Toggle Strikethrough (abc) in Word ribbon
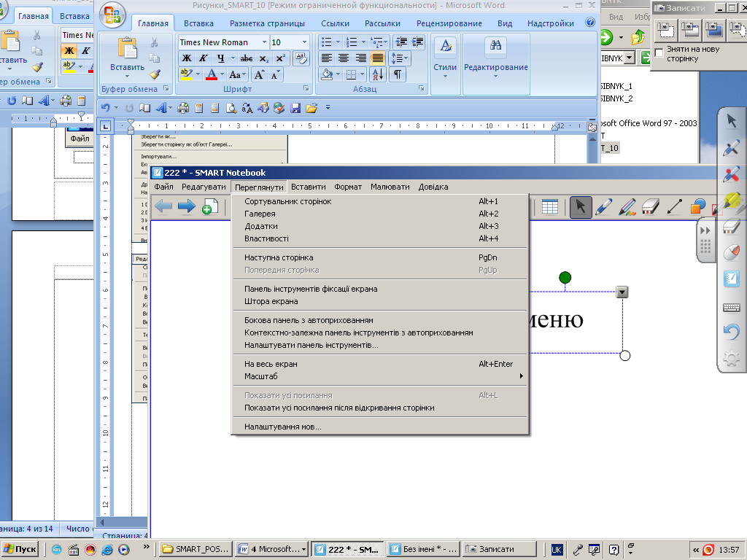The image size is (747, 560). [247, 58]
